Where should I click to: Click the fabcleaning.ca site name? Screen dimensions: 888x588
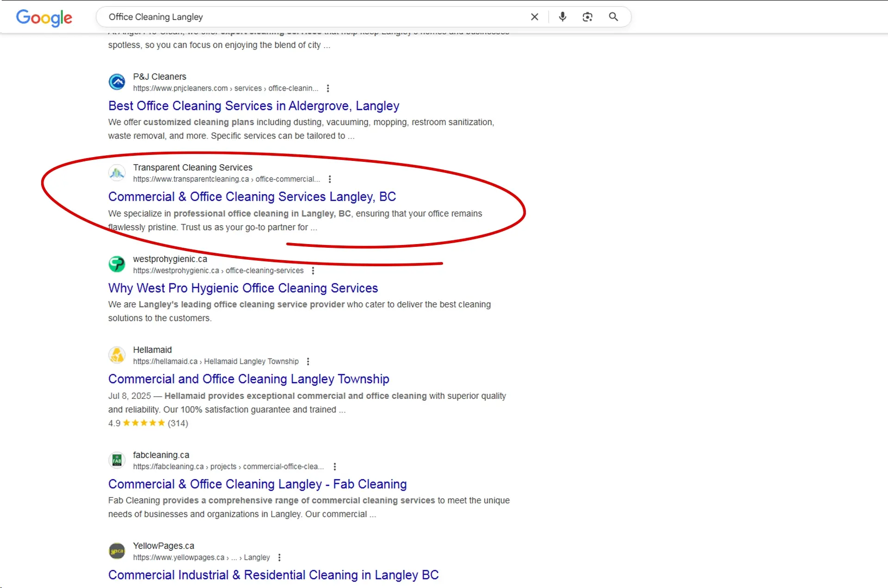161,455
